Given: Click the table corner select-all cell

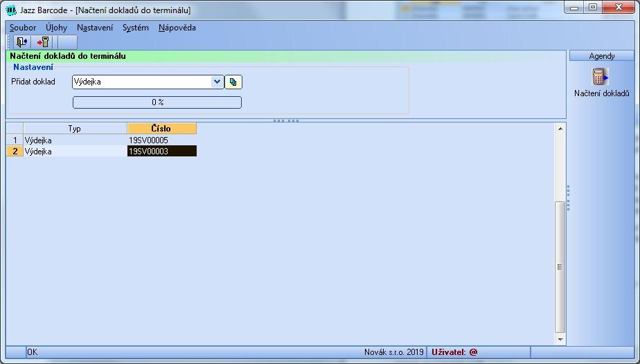Looking at the screenshot, I should tap(15, 129).
